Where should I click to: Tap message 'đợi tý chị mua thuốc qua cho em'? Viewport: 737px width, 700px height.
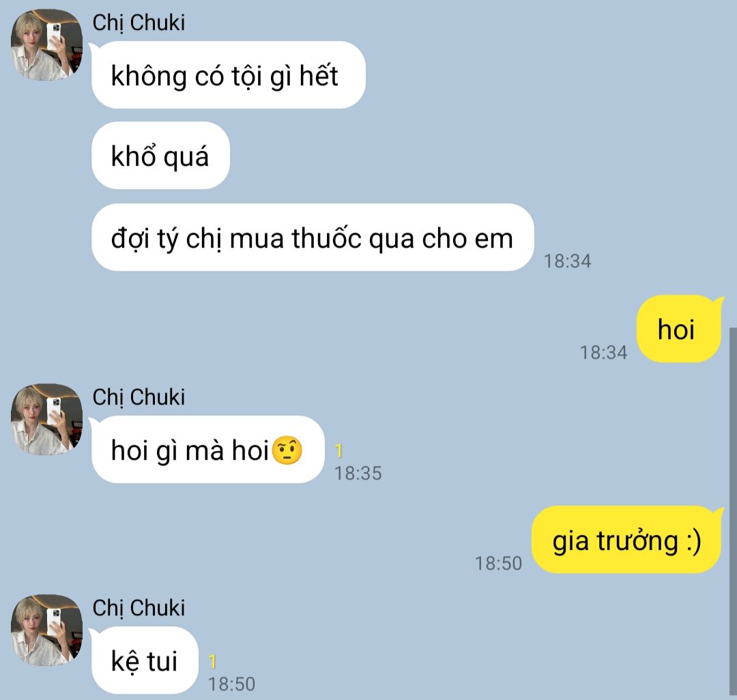tap(313, 237)
